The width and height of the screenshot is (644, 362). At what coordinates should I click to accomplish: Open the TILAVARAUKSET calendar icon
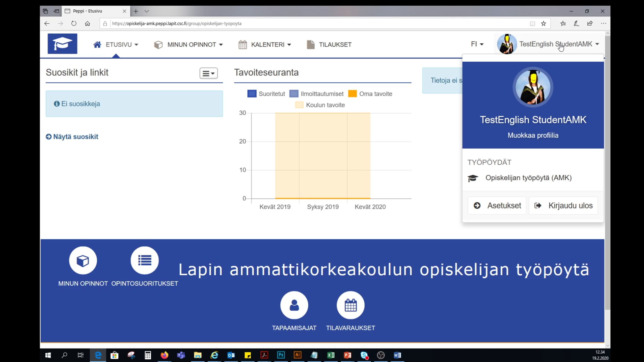(x=350, y=305)
